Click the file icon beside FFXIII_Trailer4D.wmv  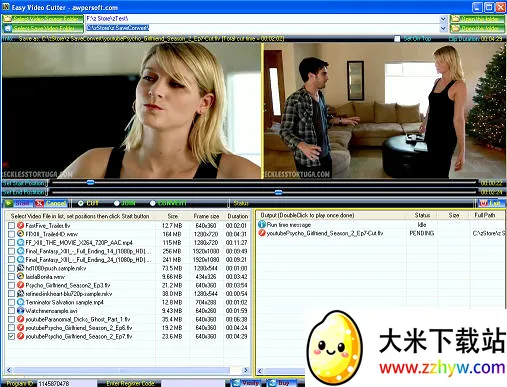coord(21,234)
